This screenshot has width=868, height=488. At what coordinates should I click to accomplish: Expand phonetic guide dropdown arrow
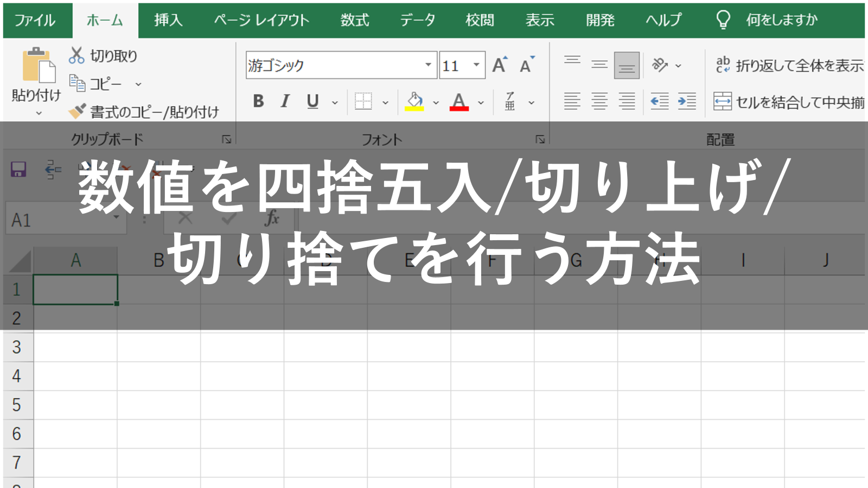[532, 102]
